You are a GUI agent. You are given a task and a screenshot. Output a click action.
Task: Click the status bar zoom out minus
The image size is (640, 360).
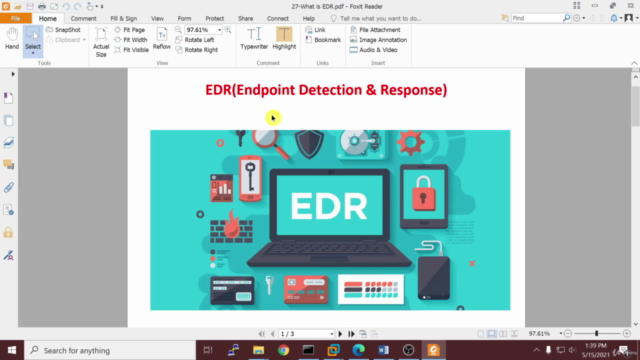(568, 333)
